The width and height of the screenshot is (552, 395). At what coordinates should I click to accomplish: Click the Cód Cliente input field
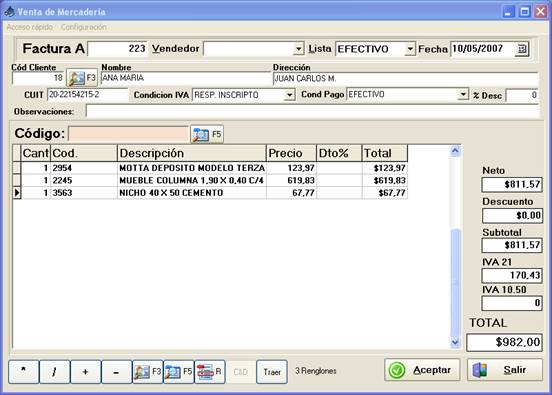point(38,78)
